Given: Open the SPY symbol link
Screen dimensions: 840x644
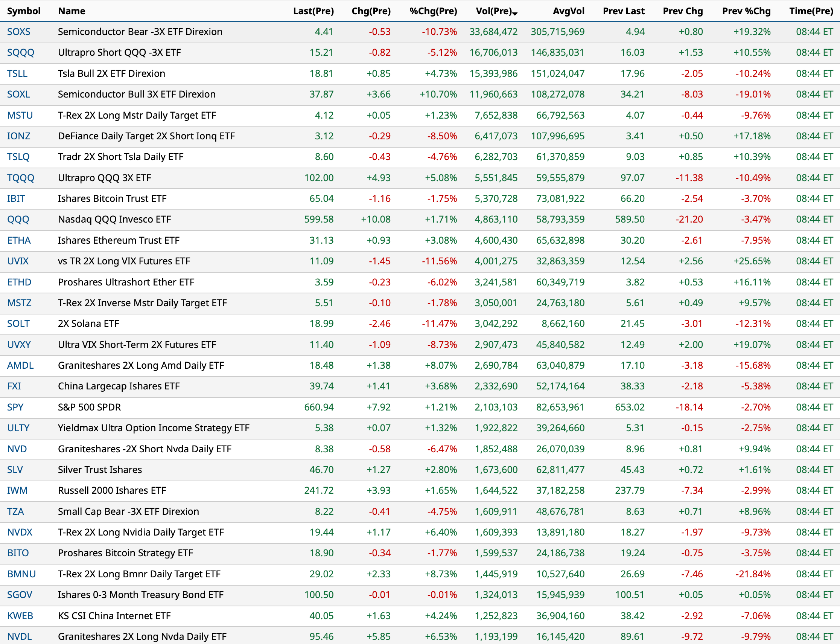Looking at the screenshot, I should (x=15, y=407).
